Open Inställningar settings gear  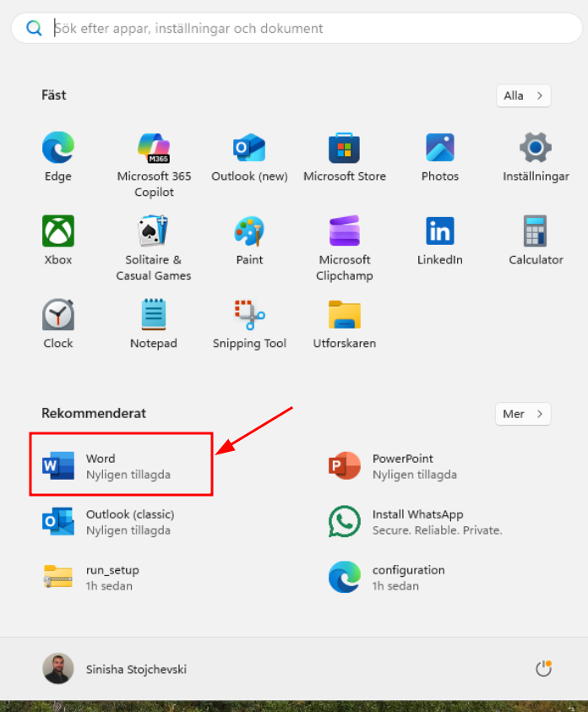coord(536,149)
